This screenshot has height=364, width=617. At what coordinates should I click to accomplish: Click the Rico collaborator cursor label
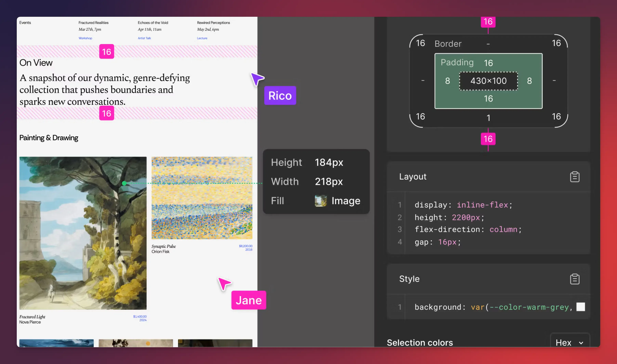[280, 96]
